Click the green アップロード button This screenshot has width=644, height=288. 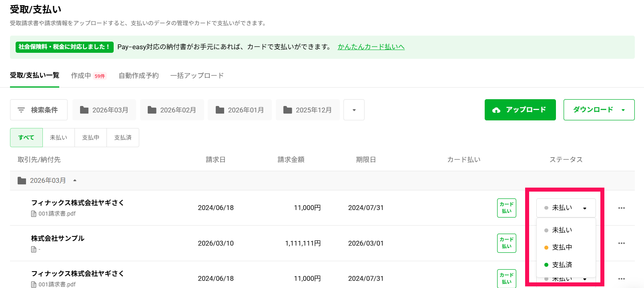coord(520,110)
